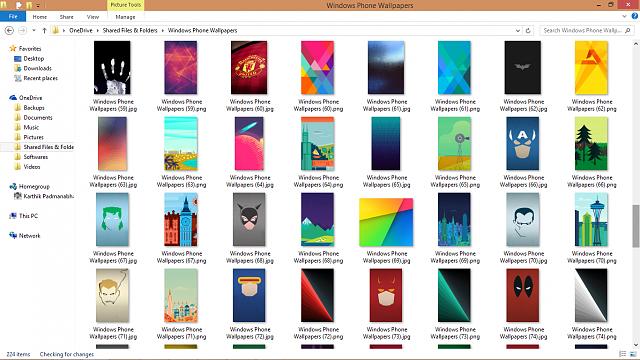Click OneDrive in the address breadcrumb
Screen dimensions: 640x360
click(x=81, y=31)
